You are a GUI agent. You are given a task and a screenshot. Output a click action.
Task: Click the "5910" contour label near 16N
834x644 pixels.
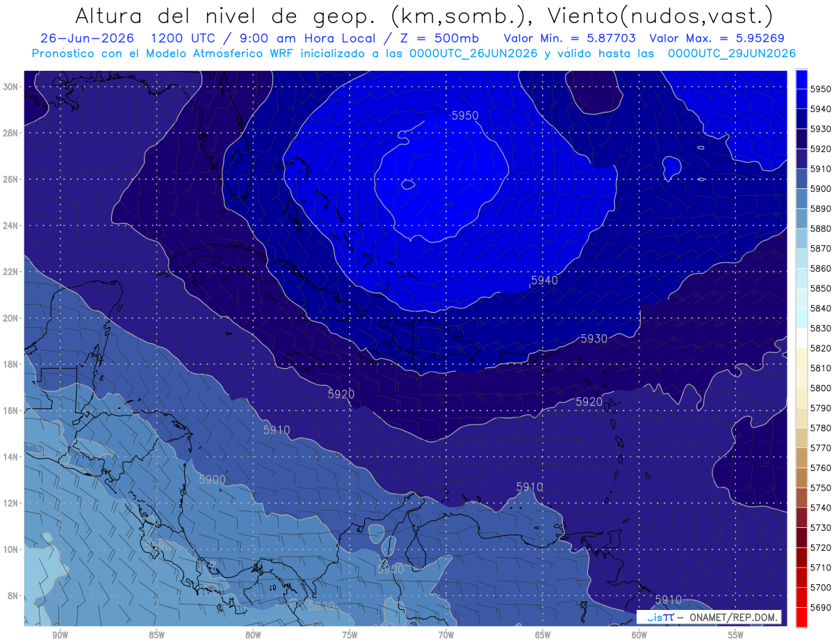277,430
